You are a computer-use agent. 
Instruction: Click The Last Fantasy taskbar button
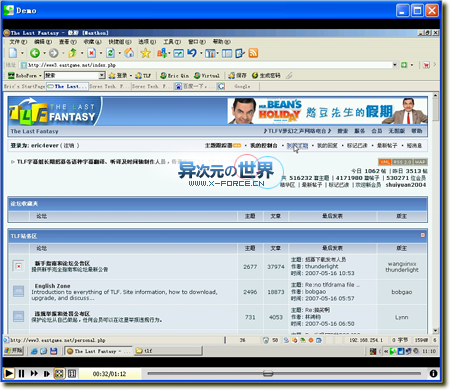(x=98, y=351)
